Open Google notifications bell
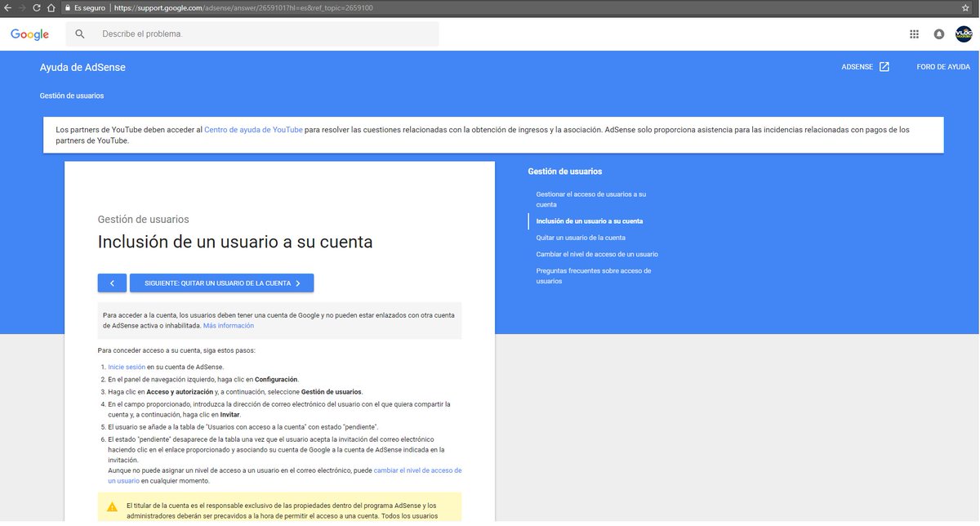 939,34
